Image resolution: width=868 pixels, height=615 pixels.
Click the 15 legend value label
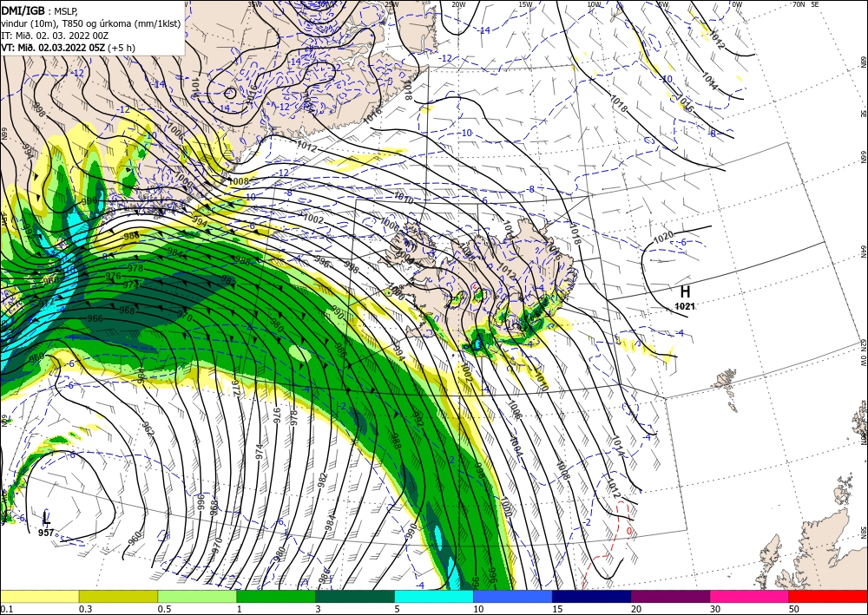(557, 609)
